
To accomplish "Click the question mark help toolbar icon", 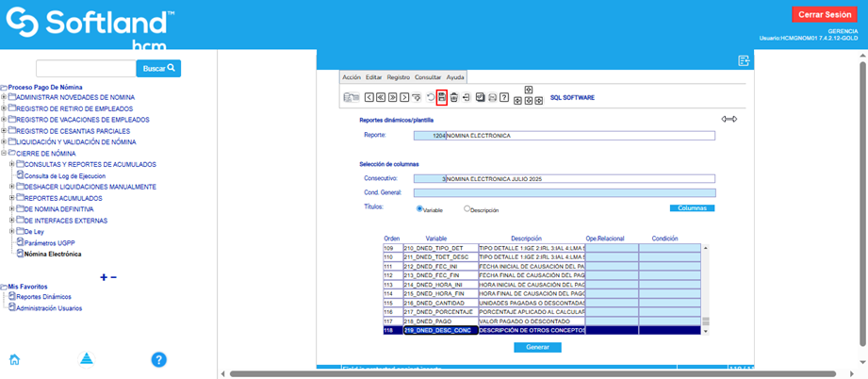I will pos(504,97).
